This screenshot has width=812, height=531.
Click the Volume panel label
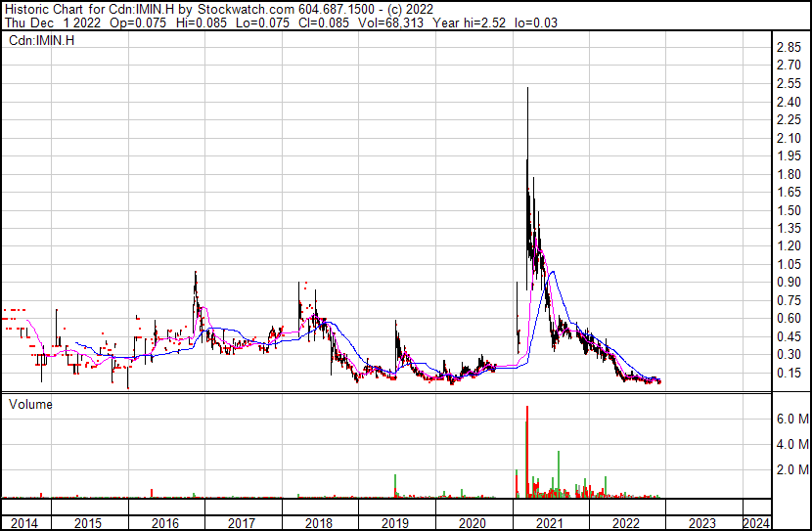(30, 404)
